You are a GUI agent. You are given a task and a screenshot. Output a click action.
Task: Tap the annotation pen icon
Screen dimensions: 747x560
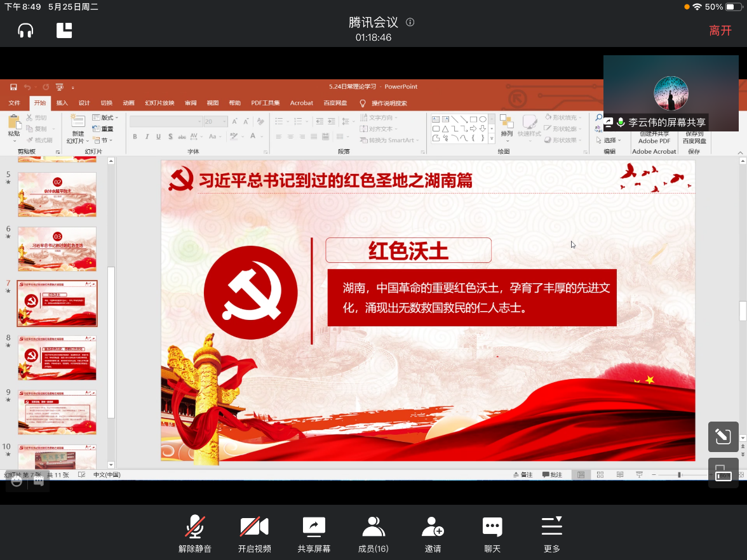[x=723, y=437]
